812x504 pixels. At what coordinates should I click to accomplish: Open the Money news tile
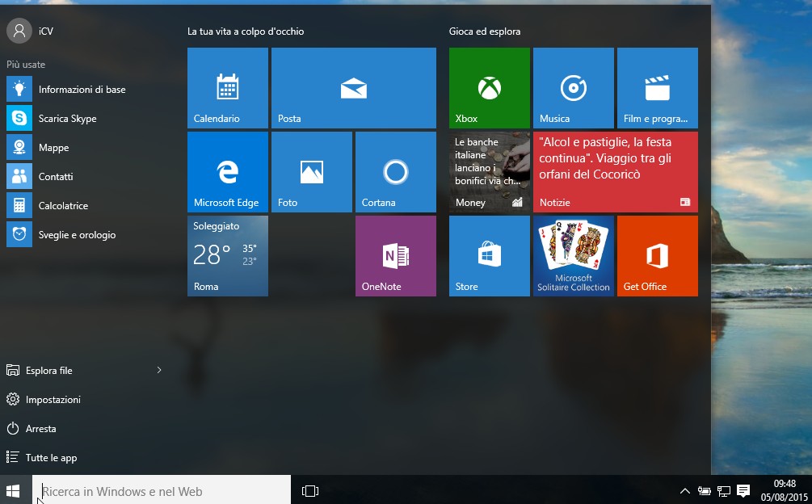point(490,172)
